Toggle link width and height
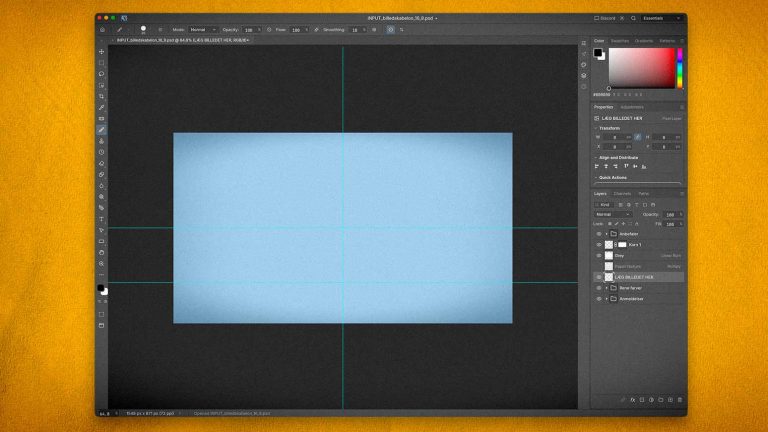The width and height of the screenshot is (768, 432). pos(637,137)
